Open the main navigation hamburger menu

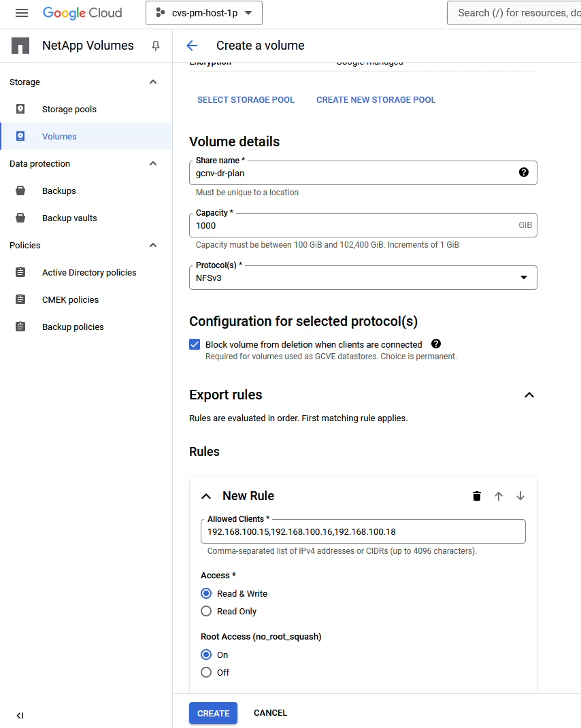pos(22,13)
